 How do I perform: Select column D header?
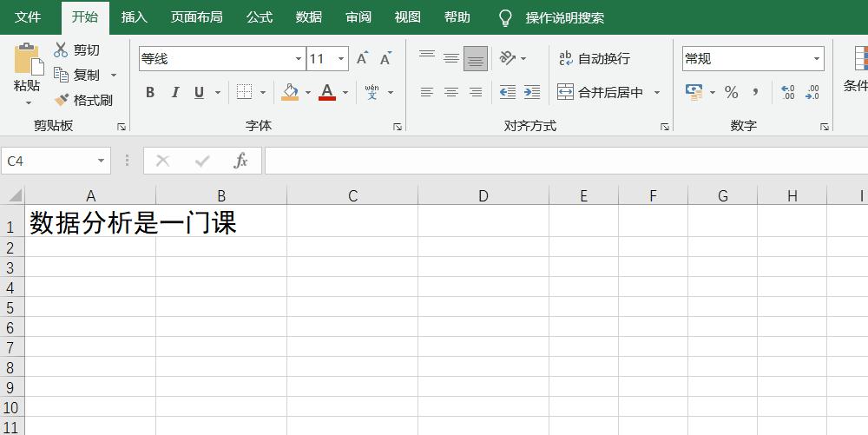click(483, 196)
